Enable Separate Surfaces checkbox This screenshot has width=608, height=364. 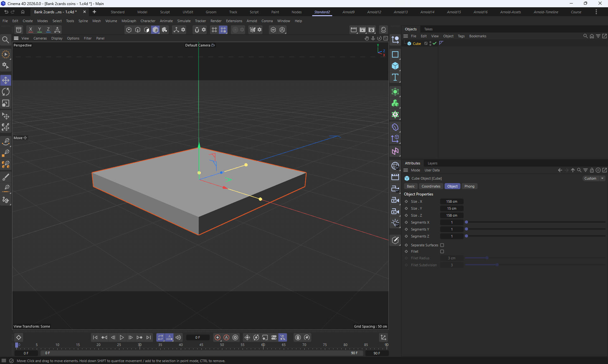pyautogui.click(x=442, y=245)
